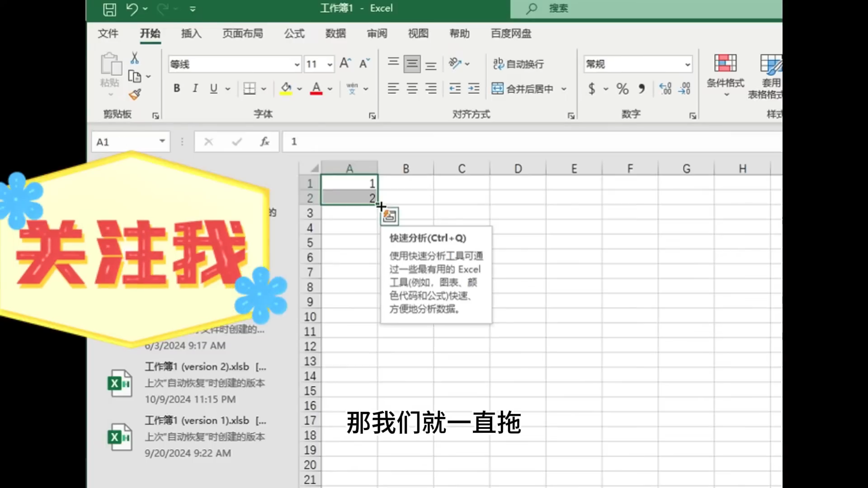
Task: Toggle Italic formatting
Action: 195,89
